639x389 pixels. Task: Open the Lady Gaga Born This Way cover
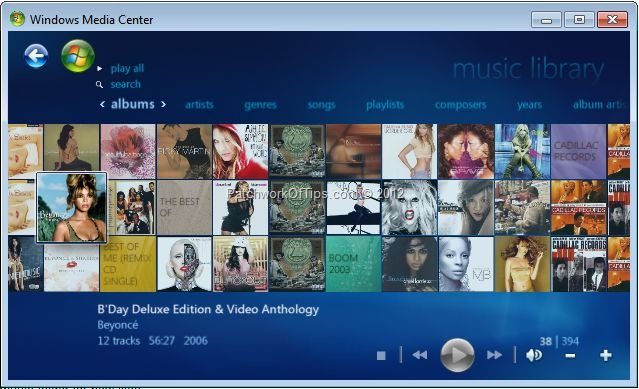tap(409, 208)
